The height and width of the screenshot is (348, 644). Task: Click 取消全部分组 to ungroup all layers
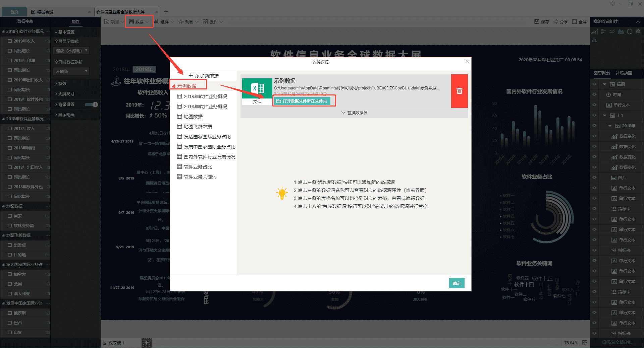click(617, 342)
